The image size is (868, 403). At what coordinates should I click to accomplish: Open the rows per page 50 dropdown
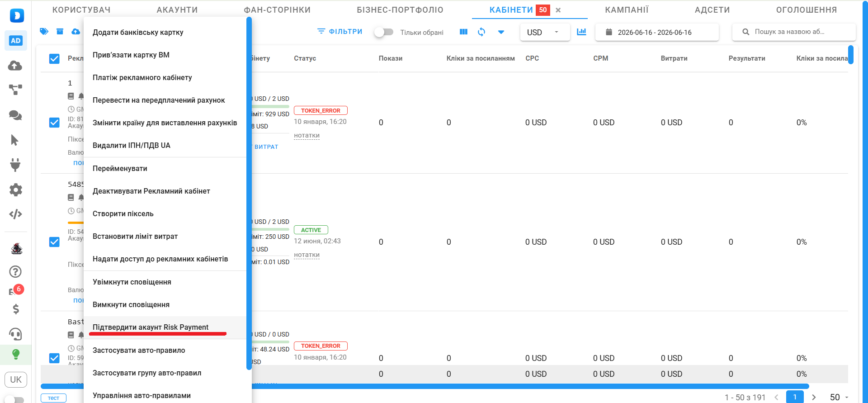click(840, 397)
